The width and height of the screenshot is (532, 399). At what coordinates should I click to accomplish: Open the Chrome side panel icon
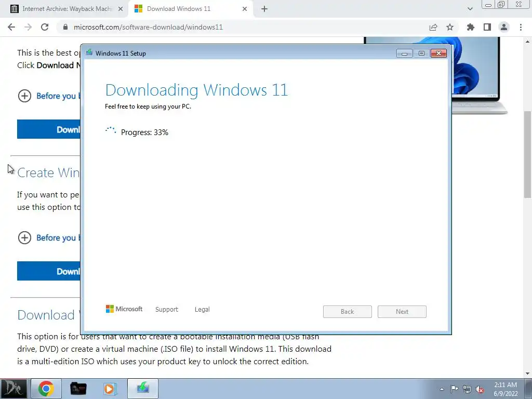pyautogui.click(x=487, y=27)
